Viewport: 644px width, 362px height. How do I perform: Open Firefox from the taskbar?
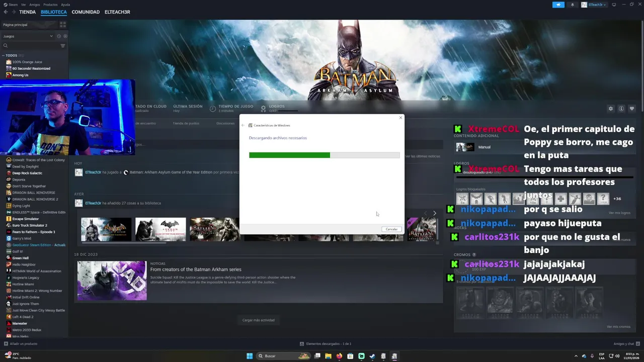click(339, 356)
